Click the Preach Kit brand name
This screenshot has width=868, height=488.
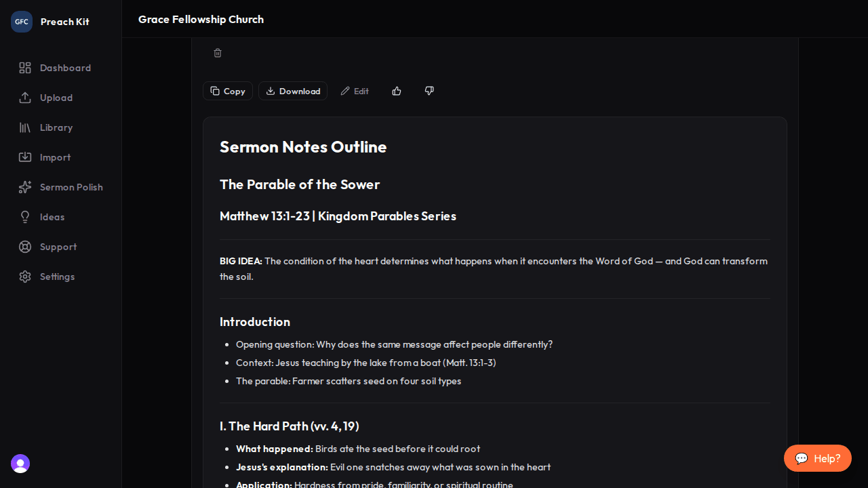(64, 22)
